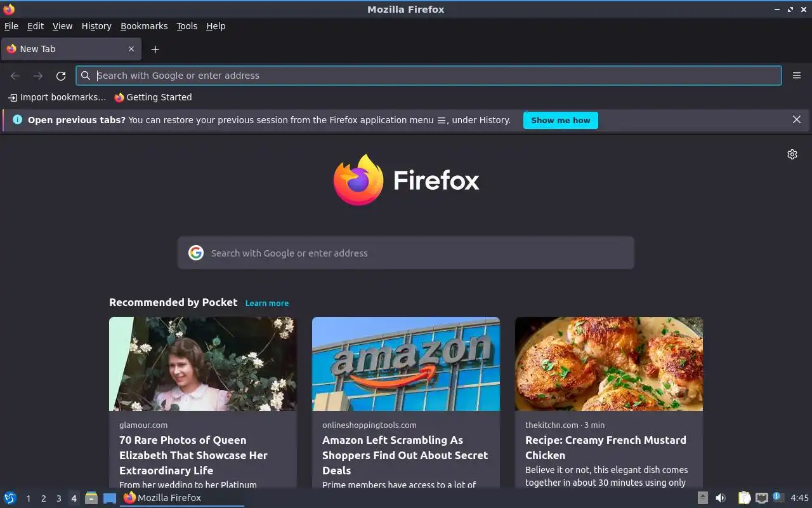Click the Firefox icon in window title bar
The height and width of the screenshot is (508, 812).
click(9, 10)
